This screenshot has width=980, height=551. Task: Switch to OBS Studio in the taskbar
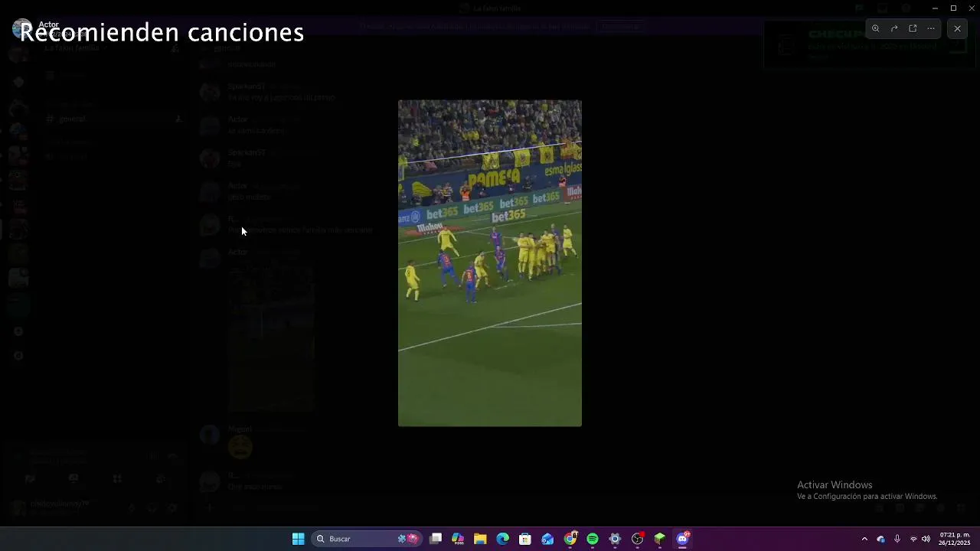638,539
